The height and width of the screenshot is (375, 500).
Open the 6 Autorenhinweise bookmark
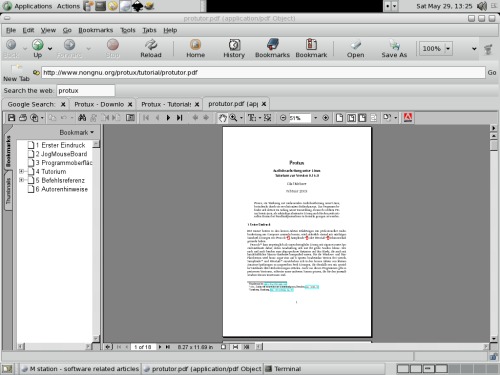[x=62, y=189]
